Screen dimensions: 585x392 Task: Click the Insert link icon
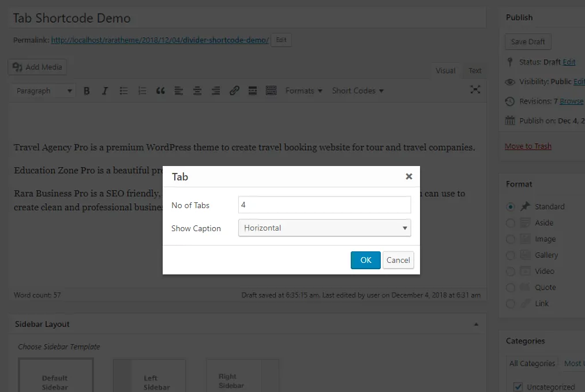click(x=234, y=91)
